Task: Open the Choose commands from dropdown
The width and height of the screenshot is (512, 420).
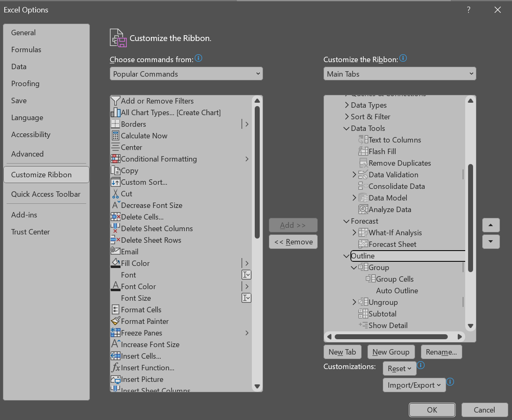Action: point(186,73)
